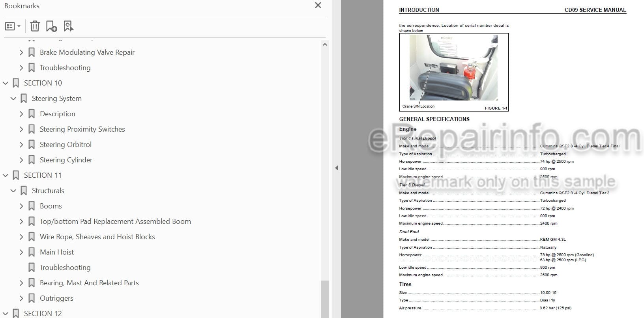Go to Steering Cylinder bookmark
644x318 pixels.
click(x=66, y=160)
